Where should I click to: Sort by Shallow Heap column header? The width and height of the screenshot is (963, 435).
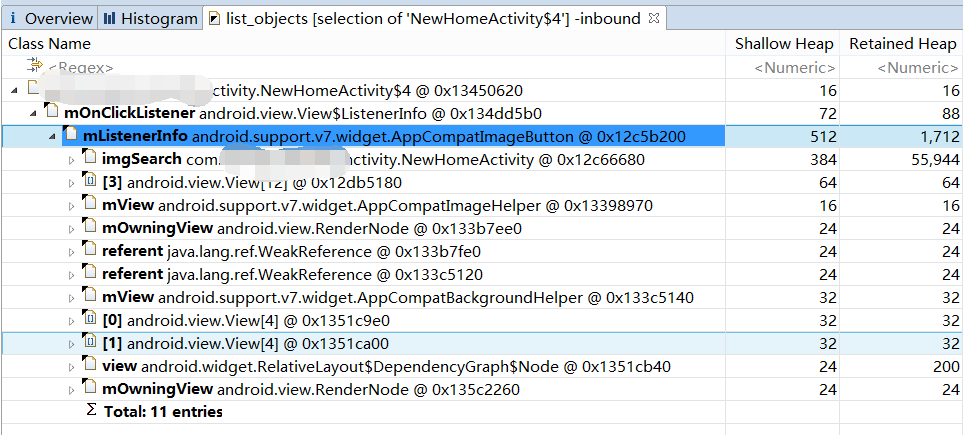tap(784, 44)
